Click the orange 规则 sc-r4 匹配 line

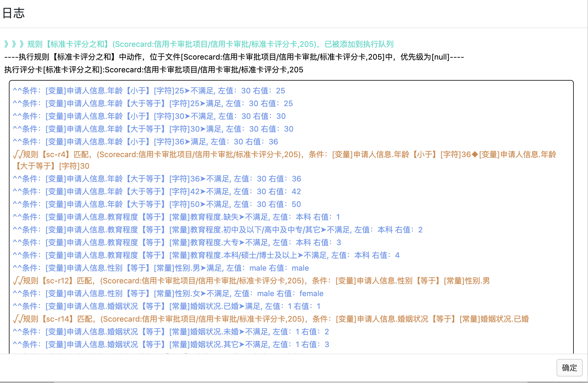(284, 154)
